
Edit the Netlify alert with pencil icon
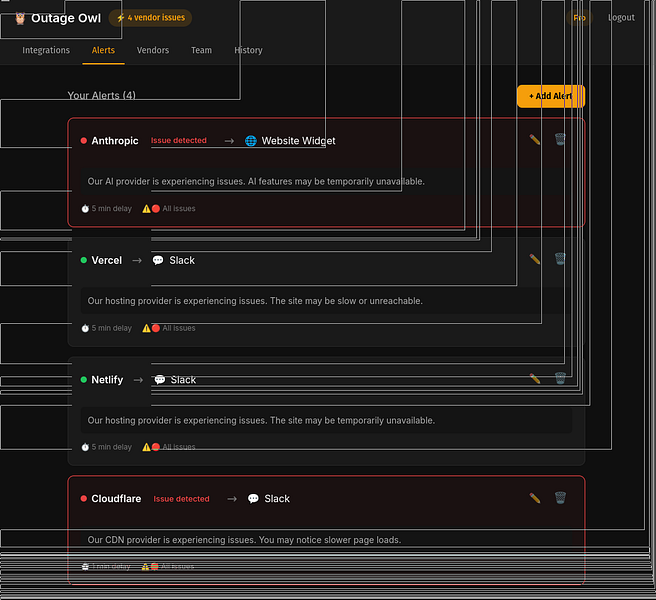click(x=535, y=379)
